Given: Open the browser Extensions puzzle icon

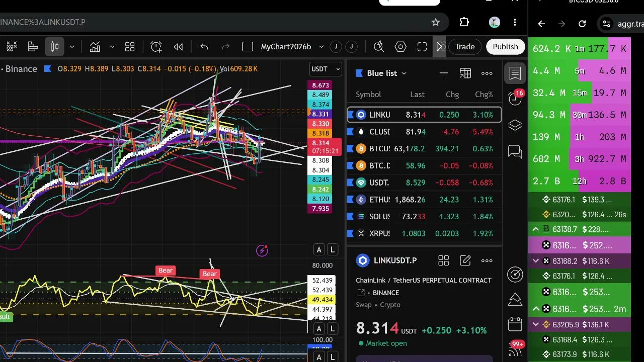Looking at the screenshot, I should tap(464, 22).
